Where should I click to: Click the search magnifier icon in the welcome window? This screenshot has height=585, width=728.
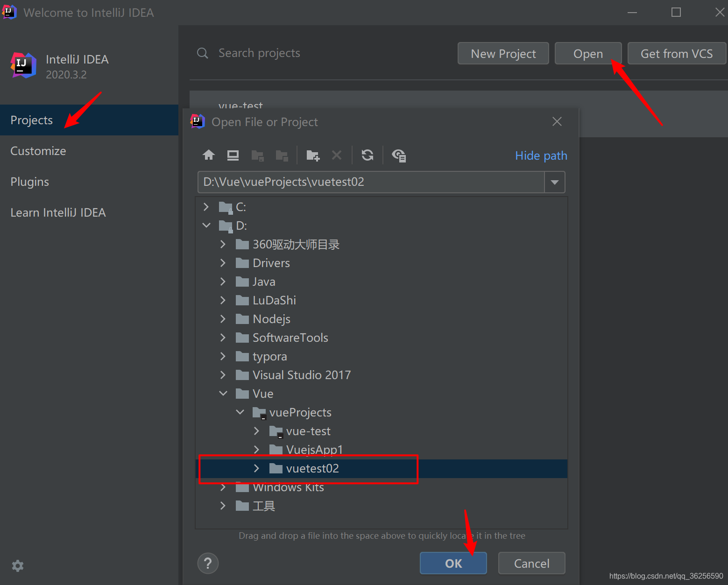pyautogui.click(x=203, y=53)
